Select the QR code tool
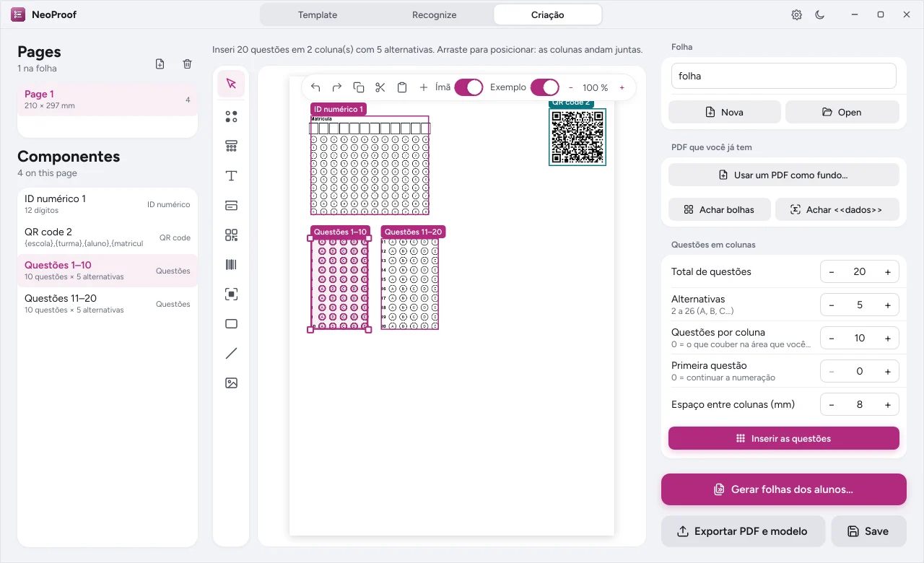Image resolution: width=924 pixels, height=563 pixels. pyautogui.click(x=231, y=235)
